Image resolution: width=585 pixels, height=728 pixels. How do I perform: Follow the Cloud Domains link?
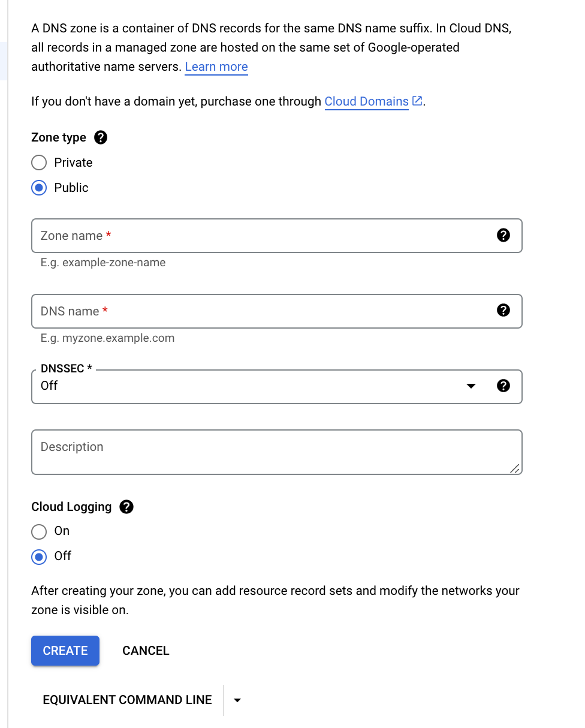tap(366, 101)
